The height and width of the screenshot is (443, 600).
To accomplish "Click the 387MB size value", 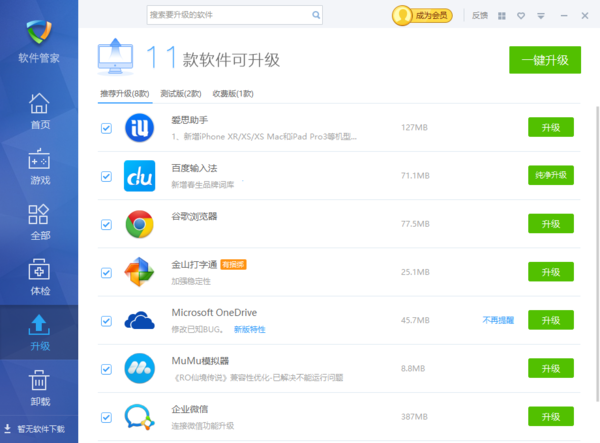I will coord(414,417).
